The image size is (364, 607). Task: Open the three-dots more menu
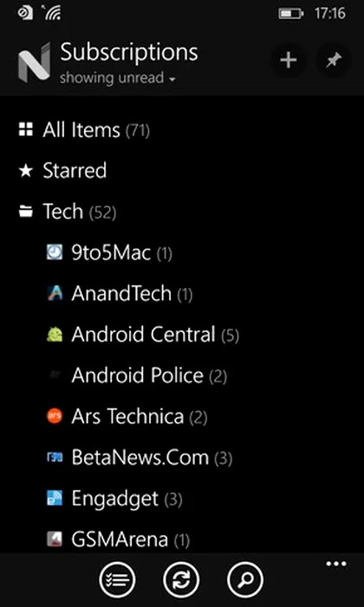[x=336, y=564]
